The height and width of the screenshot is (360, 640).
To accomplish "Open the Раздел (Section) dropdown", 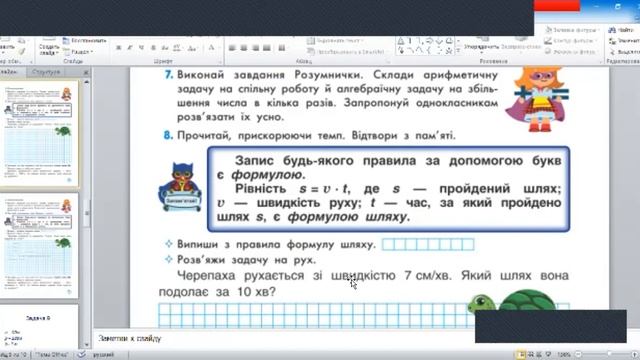I will [x=79, y=52].
